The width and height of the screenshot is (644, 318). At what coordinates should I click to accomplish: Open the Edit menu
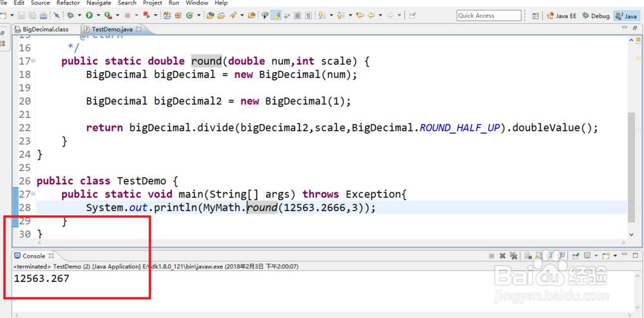tap(19, 3)
